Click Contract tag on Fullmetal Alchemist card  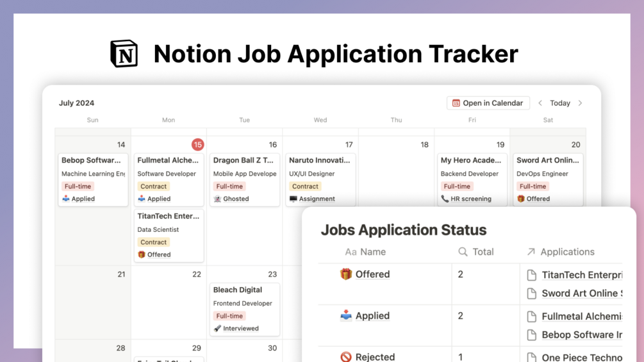click(154, 186)
